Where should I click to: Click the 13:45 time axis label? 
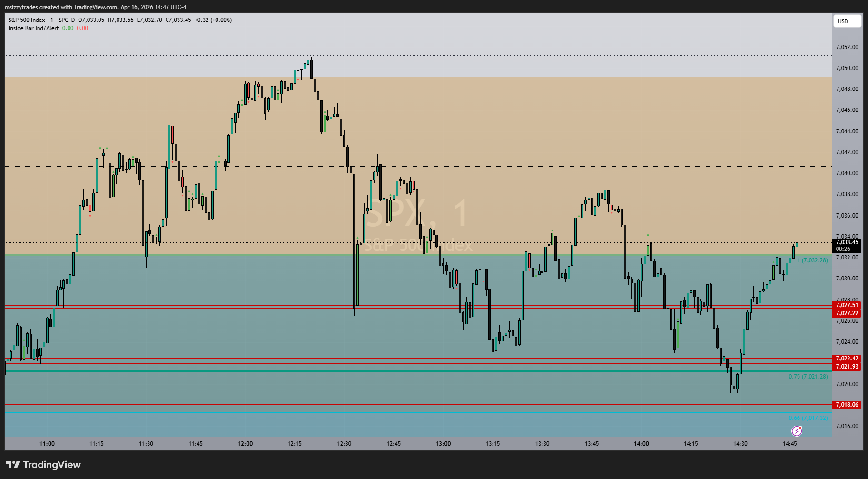592,444
